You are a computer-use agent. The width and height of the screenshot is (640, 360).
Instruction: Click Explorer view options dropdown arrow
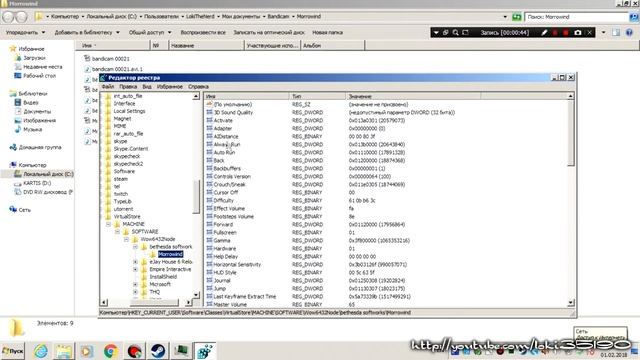[604, 33]
